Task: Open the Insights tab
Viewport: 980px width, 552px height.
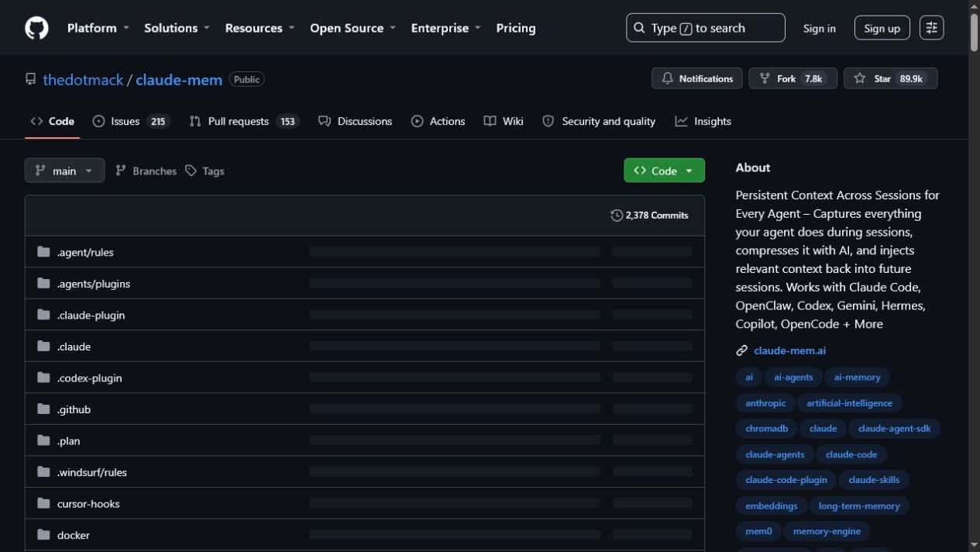Action: [703, 121]
